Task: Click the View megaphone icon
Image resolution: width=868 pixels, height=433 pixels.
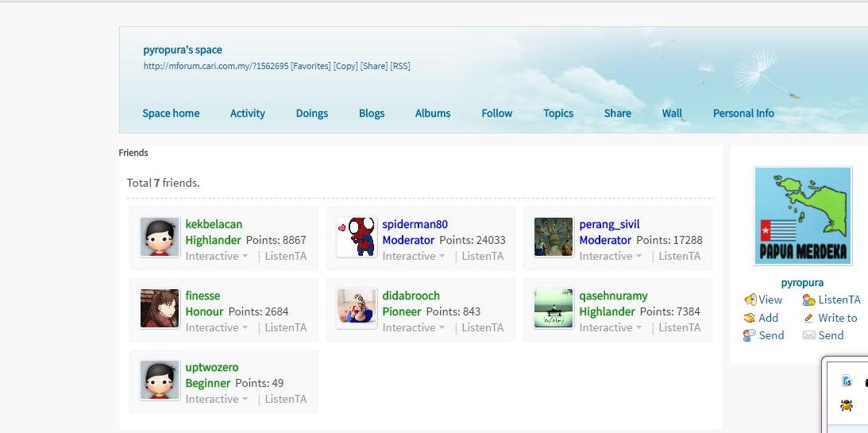Action: pos(750,300)
